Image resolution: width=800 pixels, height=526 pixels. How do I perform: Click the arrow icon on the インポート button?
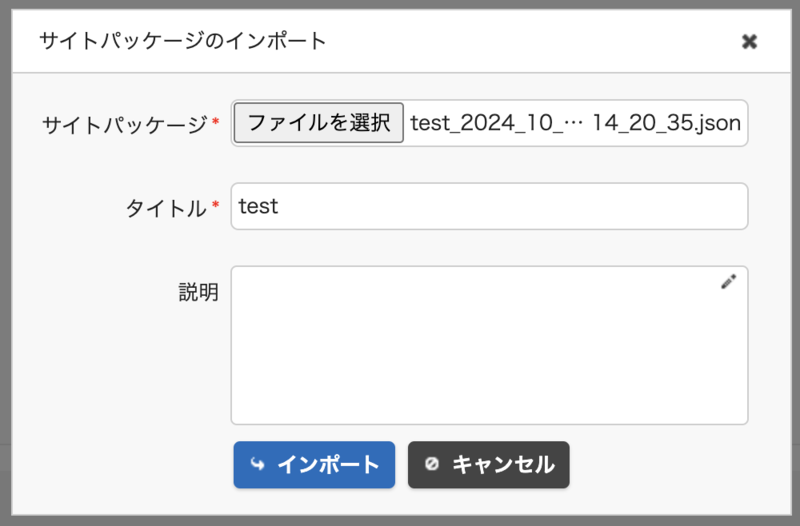tap(258, 464)
